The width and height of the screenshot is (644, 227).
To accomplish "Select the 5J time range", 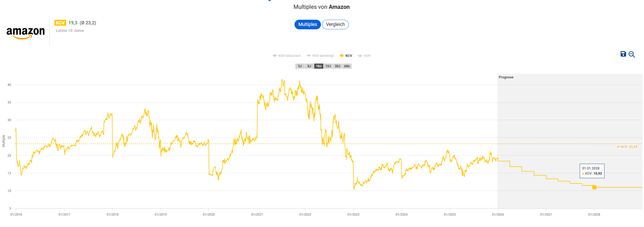I will pyautogui.click(x=300, y=66).
